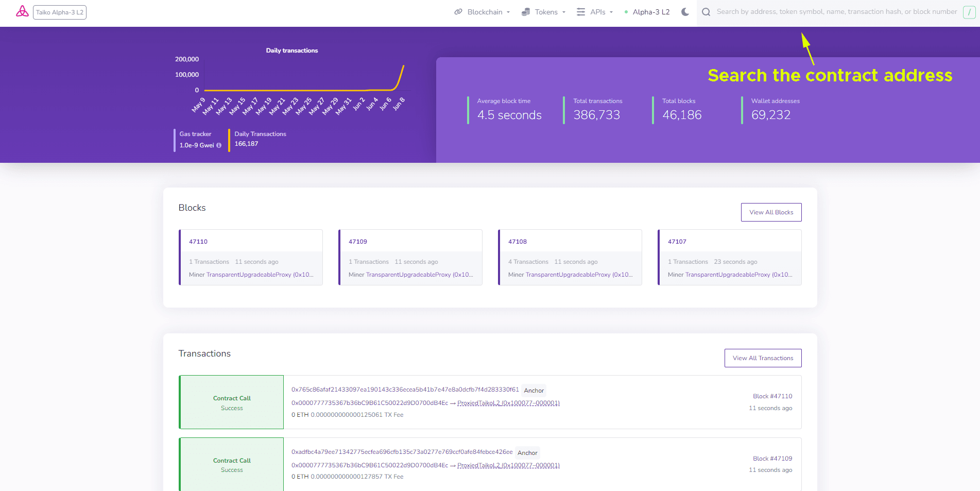Click the slash shortcut key icon

point(969,12)
